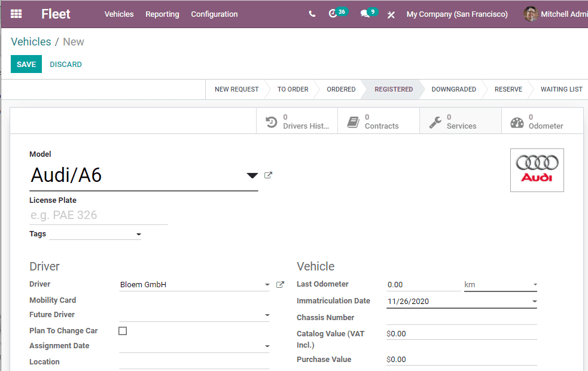The image size is (588, 371).
Task: Set status to Reserve
Action: (508, 89)
